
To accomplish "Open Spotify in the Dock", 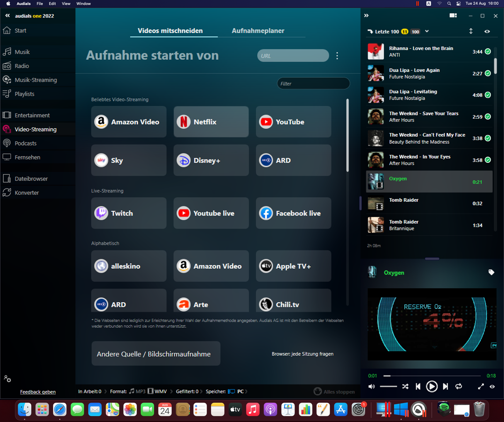I will click(444, 409).
